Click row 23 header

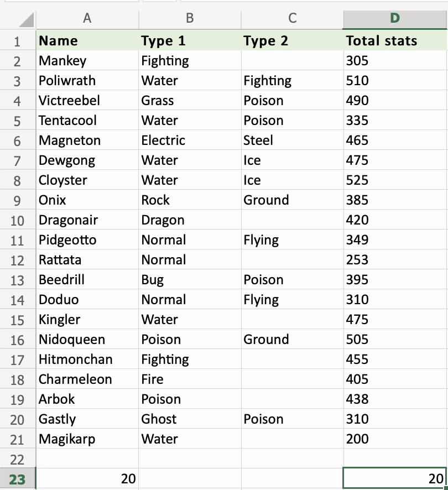pyautogui.click(x=17, y=479)
